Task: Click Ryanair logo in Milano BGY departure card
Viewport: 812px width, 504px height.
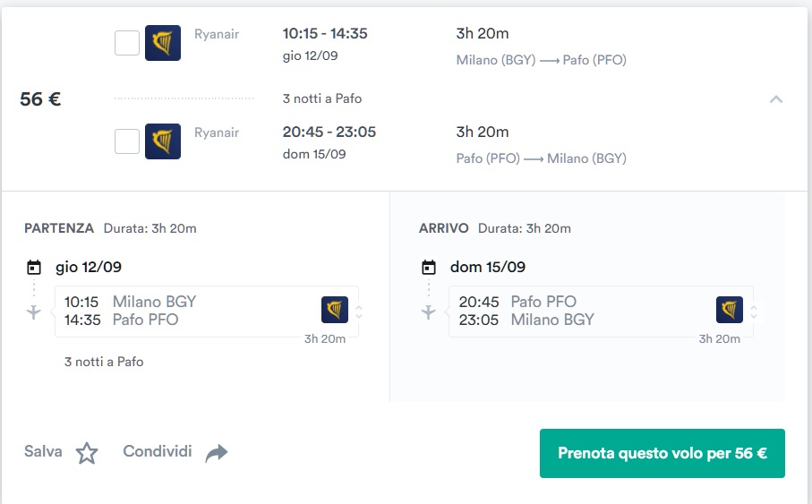Action: 335,310
